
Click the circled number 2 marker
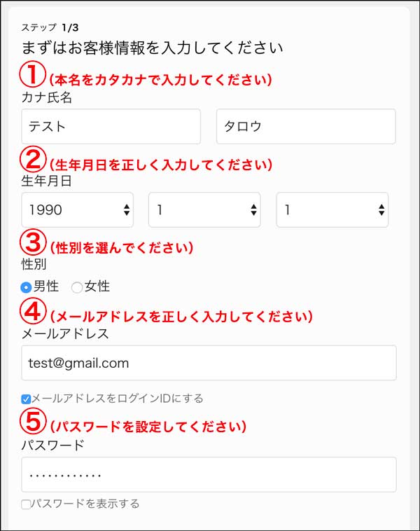(32, 159)
